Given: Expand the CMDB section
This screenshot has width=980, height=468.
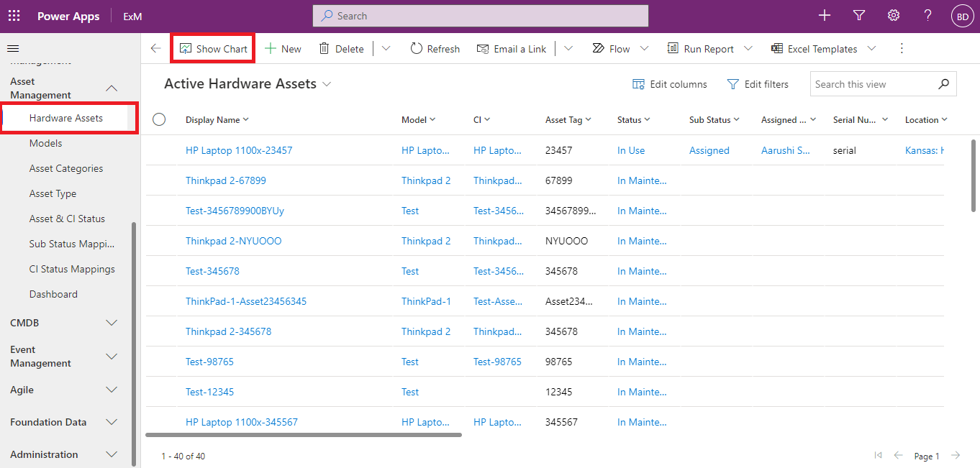Looking at the screenshot, I should (x=112, y=323).
